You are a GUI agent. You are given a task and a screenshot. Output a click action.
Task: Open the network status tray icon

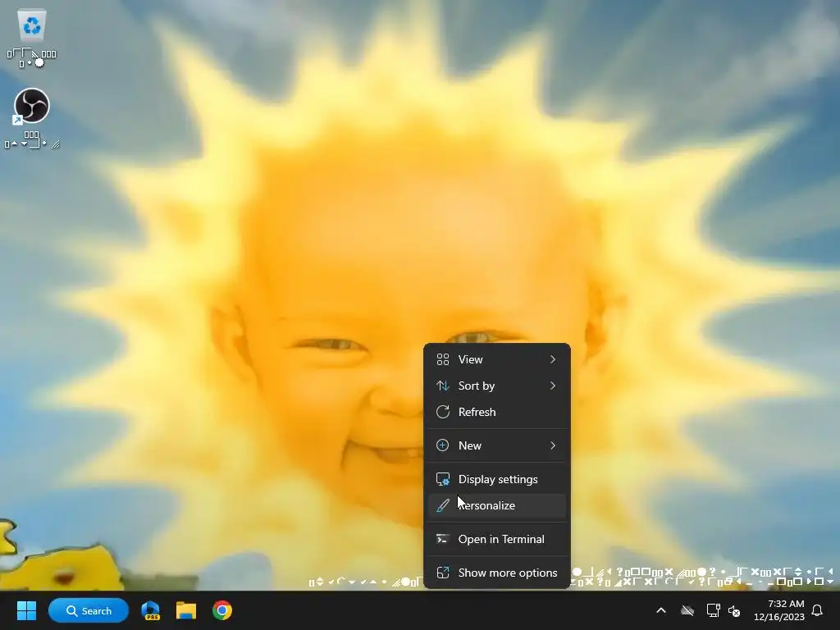[713, 610]
